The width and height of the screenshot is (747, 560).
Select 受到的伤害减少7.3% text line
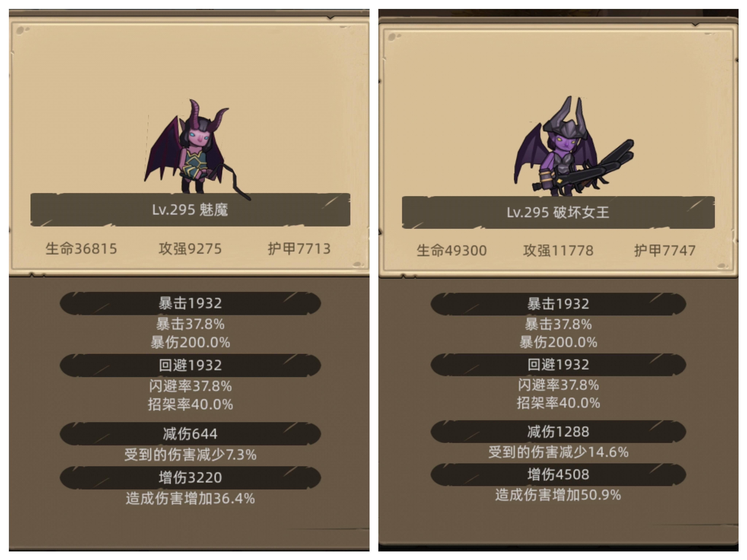point(190,455)
